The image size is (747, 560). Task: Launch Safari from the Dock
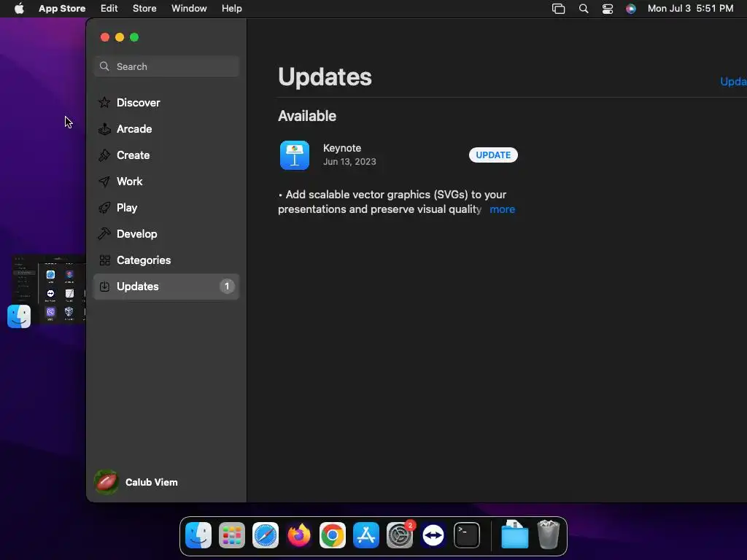(266, 535)
